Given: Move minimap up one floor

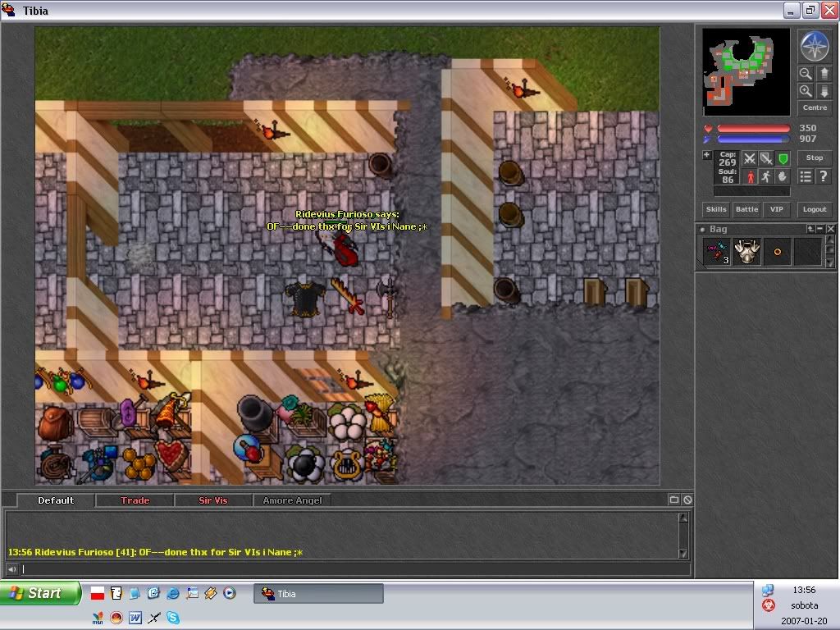Looking at the screenshot, I should point(824,73).
